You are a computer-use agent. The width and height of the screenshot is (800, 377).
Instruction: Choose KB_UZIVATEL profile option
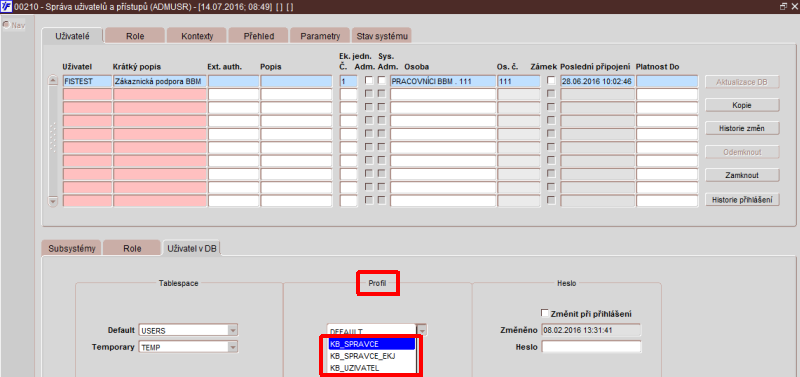coord(372,367)
